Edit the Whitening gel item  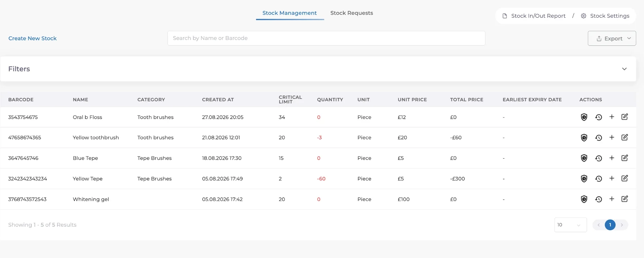(x=625, y=199)
